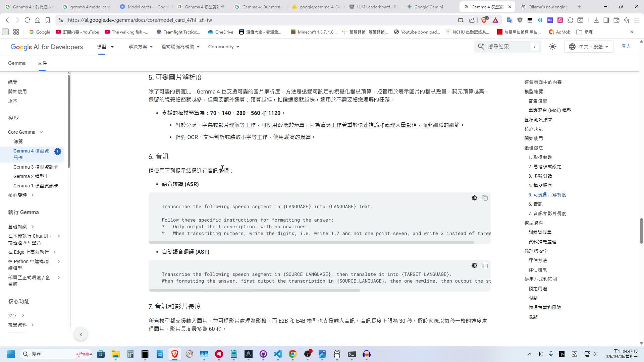Screen dimensions: 644x362
Task: Click Windows taskbar 搜尋 search box
Action: (56, 354)
